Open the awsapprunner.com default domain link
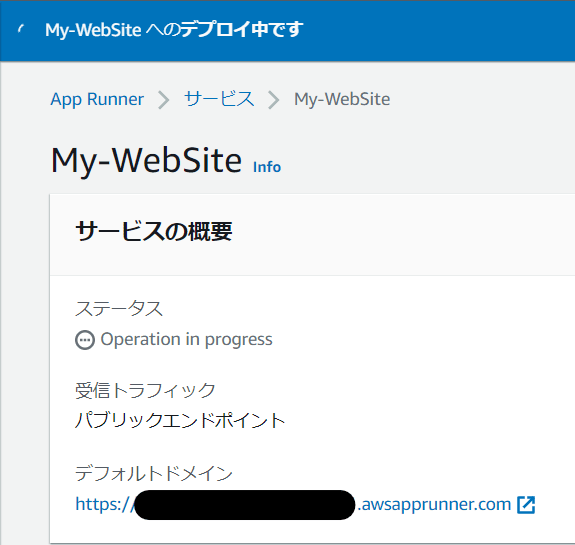 pyautogui.click(x=293, y=505)
